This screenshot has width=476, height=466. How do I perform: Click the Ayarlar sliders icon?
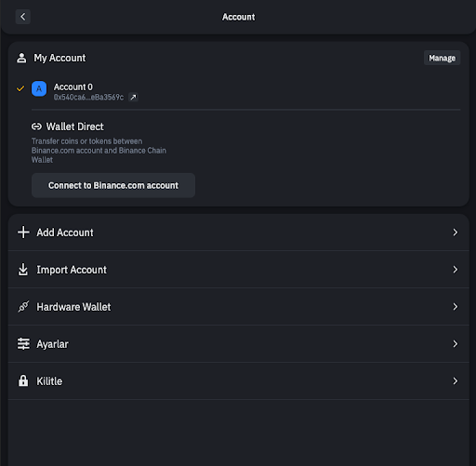23,344
